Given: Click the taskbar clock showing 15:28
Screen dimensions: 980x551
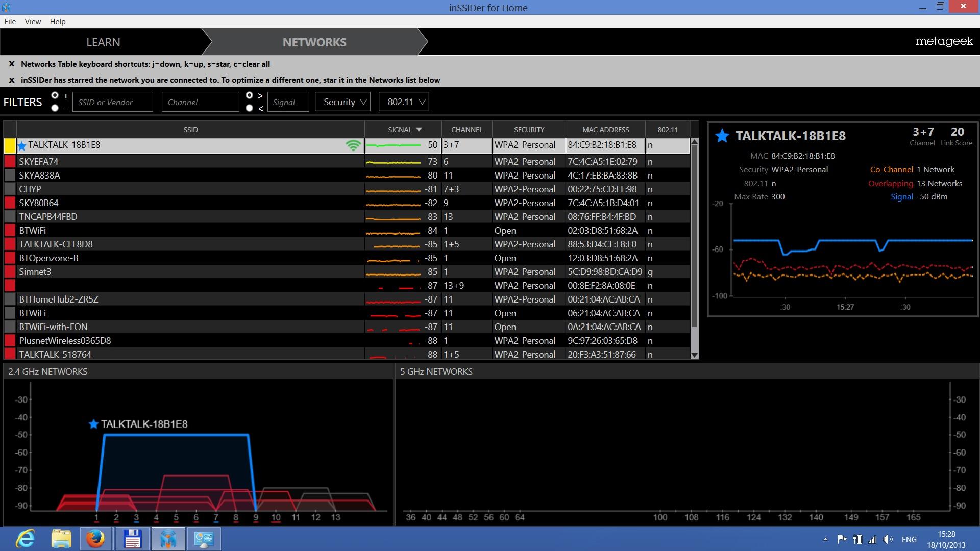Looking at the screenshot, I should [x=946, y=539].
